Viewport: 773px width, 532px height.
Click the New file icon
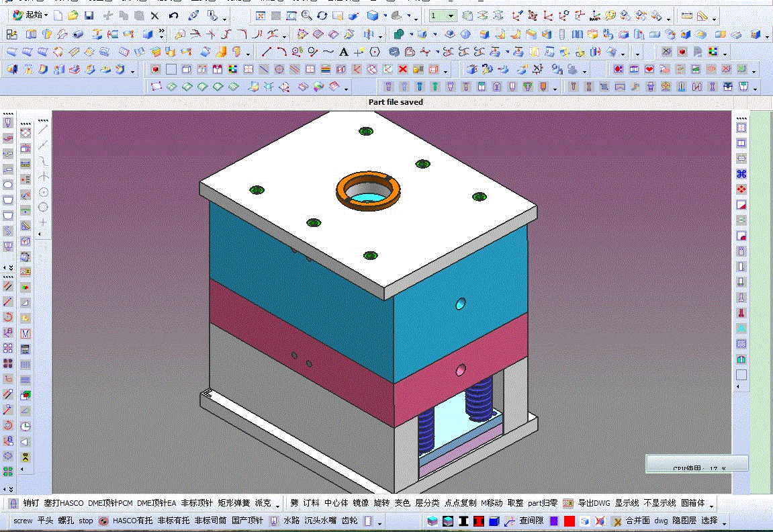[x=58, y=15]
